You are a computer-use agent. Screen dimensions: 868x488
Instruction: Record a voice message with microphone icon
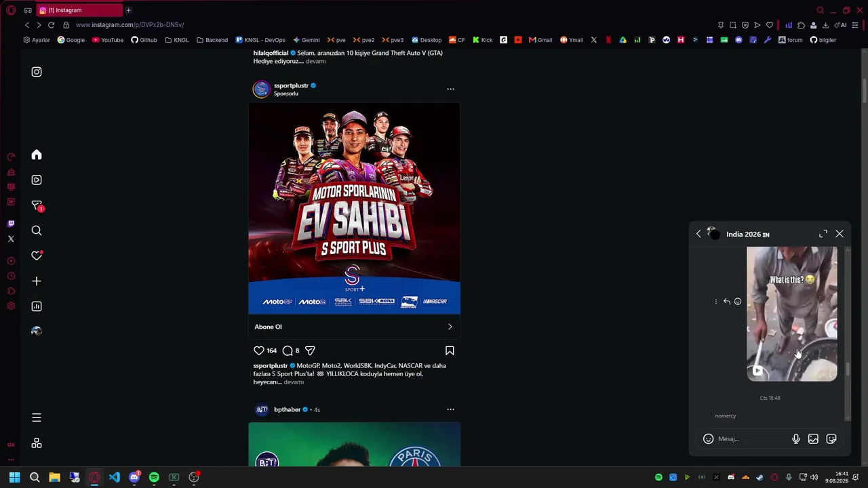(x=796, y=439)
